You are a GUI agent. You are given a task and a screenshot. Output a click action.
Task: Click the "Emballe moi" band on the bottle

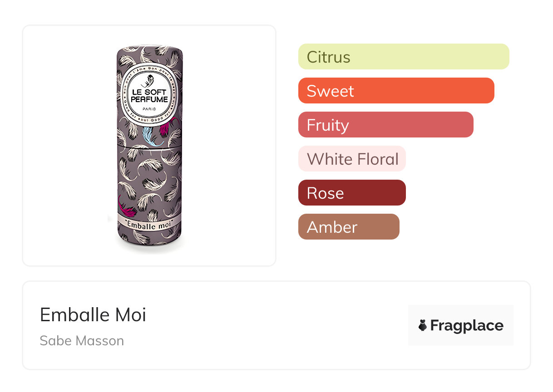coord(149,225)
